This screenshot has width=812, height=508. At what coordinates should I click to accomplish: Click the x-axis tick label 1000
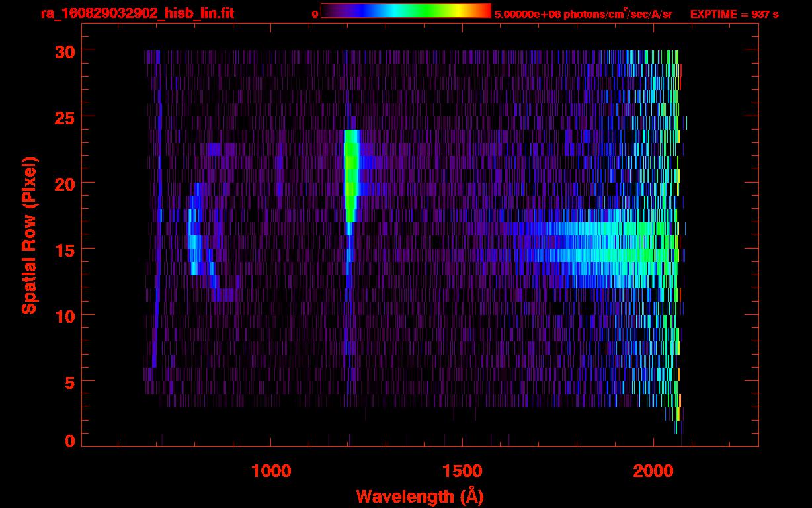pos(272,471)
